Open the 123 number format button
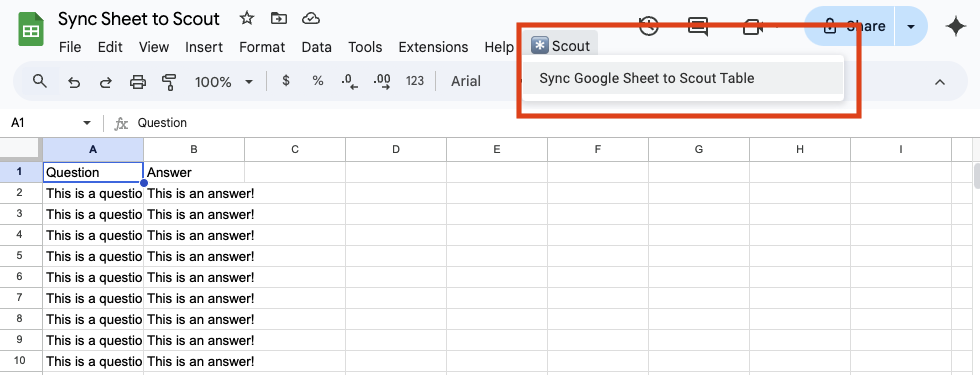The image size is (980, 375). [x=414, y=81]
